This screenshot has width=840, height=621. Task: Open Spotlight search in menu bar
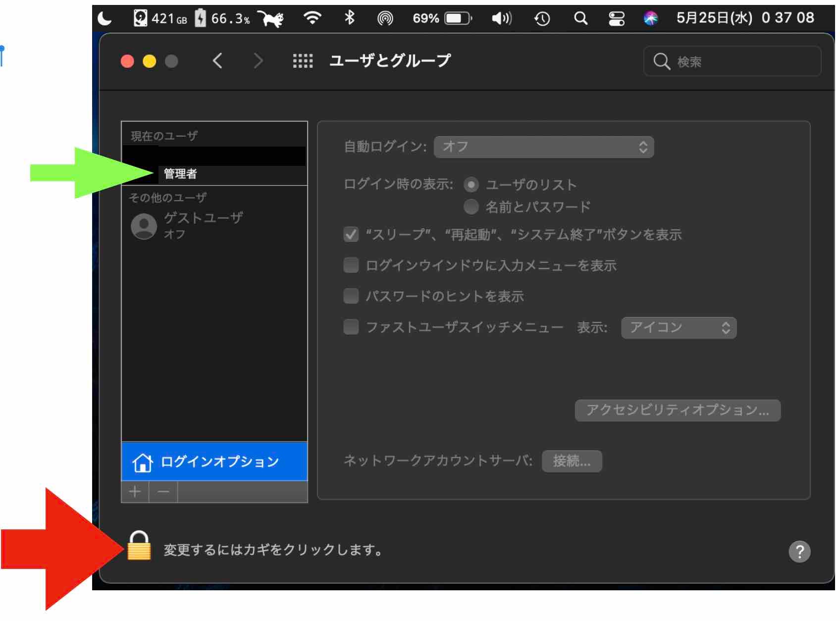[580, 19]
